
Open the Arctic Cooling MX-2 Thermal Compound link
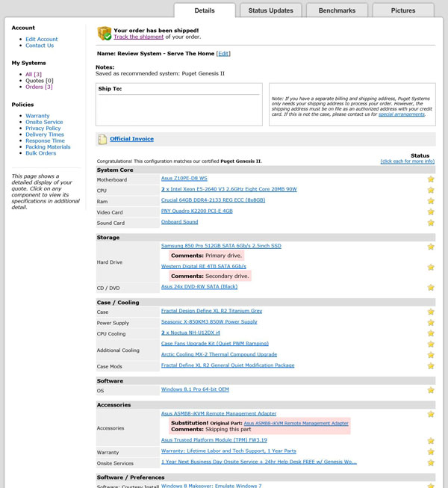tap(219, 354)
